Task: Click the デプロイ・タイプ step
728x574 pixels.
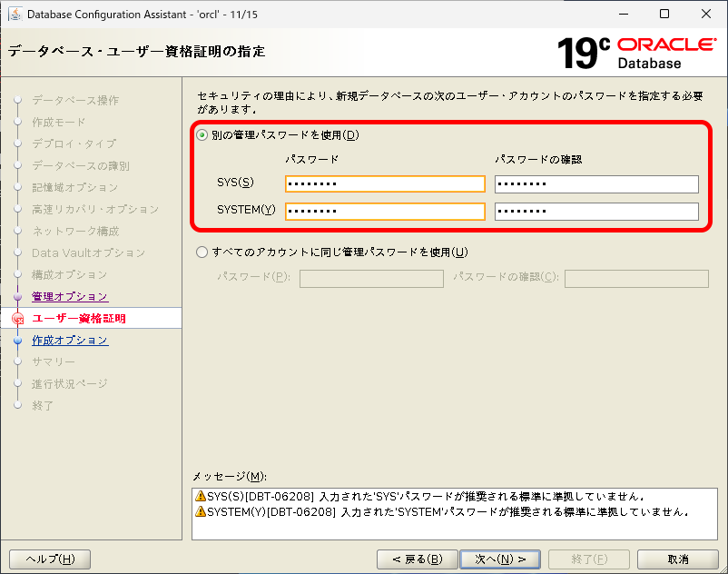Action: [x=74, y=144]
